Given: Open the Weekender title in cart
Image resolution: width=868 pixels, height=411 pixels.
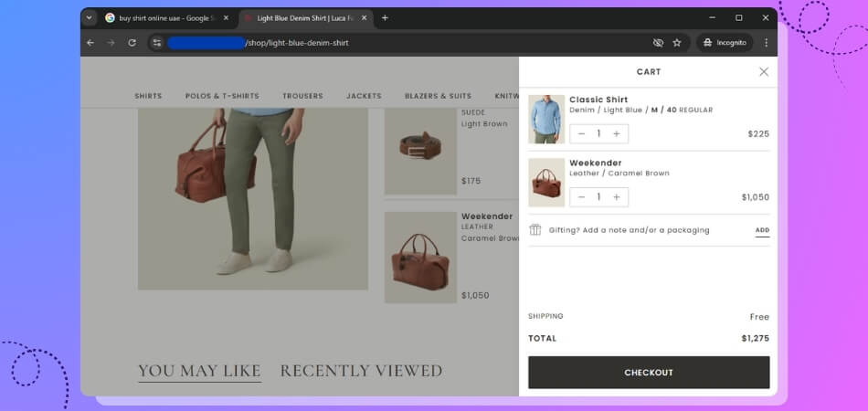Looking at the screenshot, I should click(596, 163).
